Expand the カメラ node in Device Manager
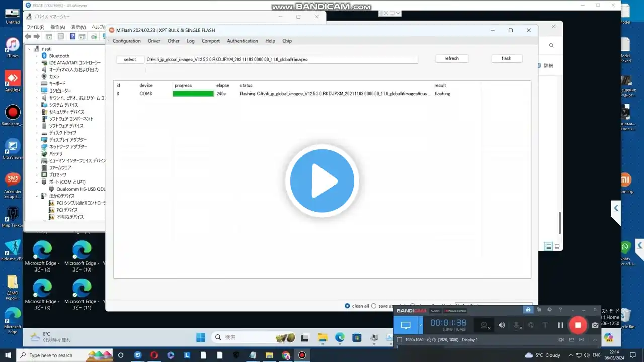Image resolution: width=644 pixels, height=362 pixels. pyautogui.click(x=37, y=77)
